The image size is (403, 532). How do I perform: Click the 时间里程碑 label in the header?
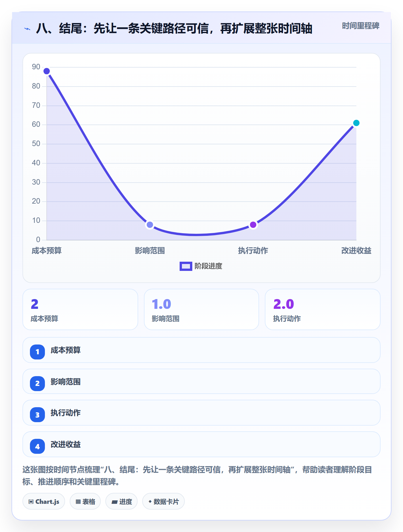coord(360,26)
